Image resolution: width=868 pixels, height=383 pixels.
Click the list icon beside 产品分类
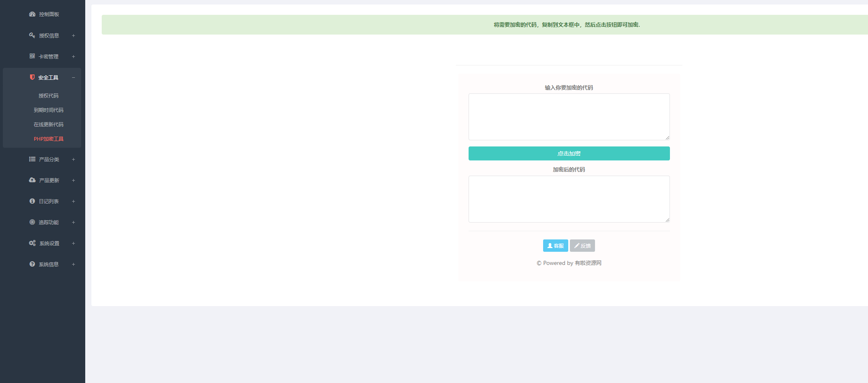point(32,159)
